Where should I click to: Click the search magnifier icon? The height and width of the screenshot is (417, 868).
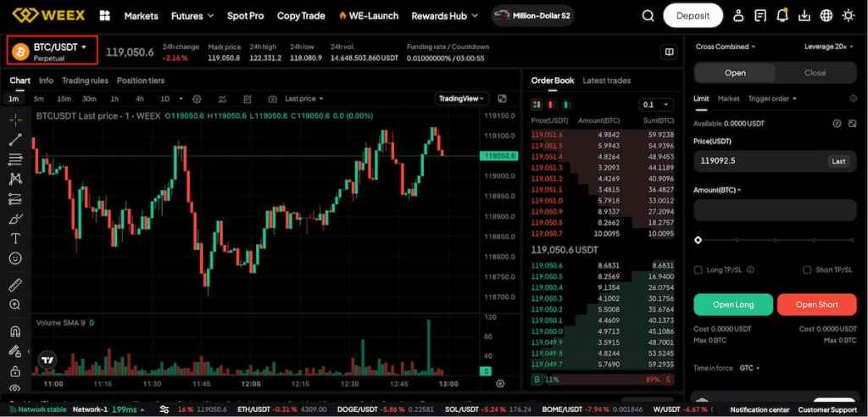pyautogui.click(x=648, y=15)
